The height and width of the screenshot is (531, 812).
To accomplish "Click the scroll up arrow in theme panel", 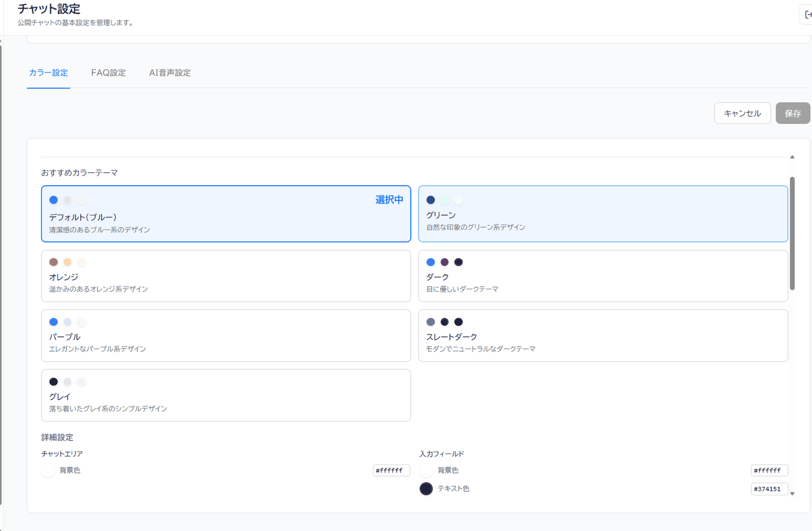I will 792,157.
